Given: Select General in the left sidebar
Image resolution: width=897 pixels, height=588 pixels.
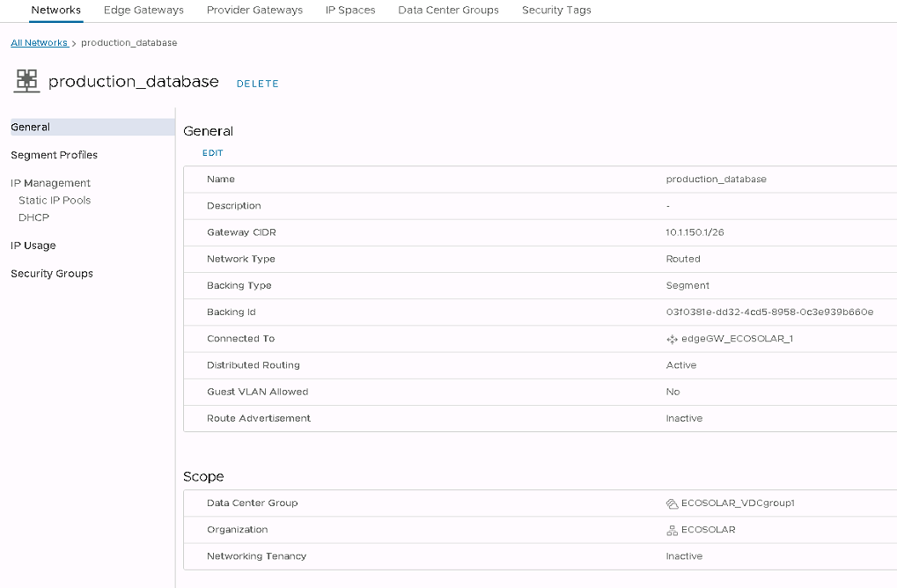Looking at the screenshot, I should [x=31, y=127].
